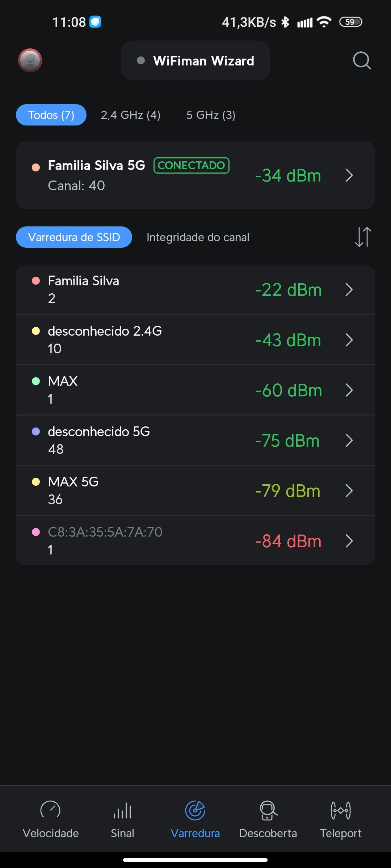Switch to Varredura de SSID tab
391x868 pixels.
tap(74, 237)
